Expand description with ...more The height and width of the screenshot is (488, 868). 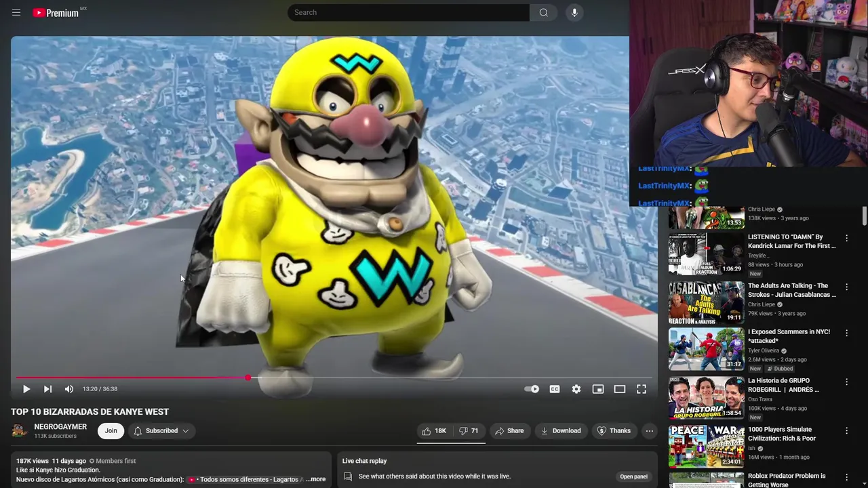pyautogui.click(x=316, y=479)
